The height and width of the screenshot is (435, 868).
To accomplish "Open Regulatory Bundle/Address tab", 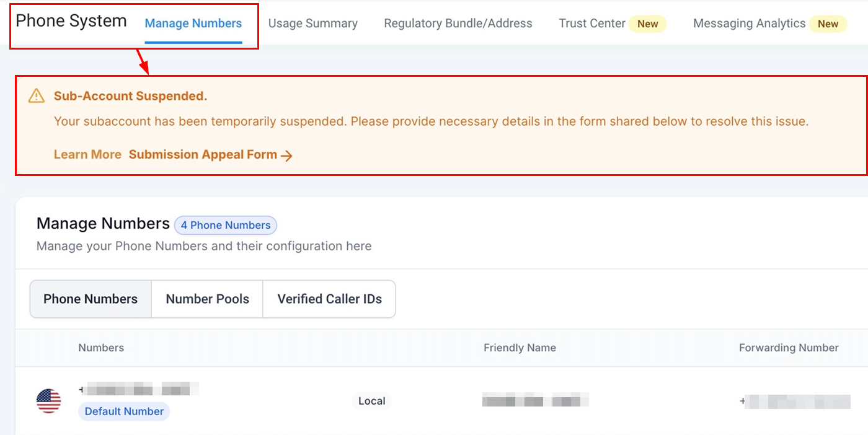I will click(x=458, y=24).
